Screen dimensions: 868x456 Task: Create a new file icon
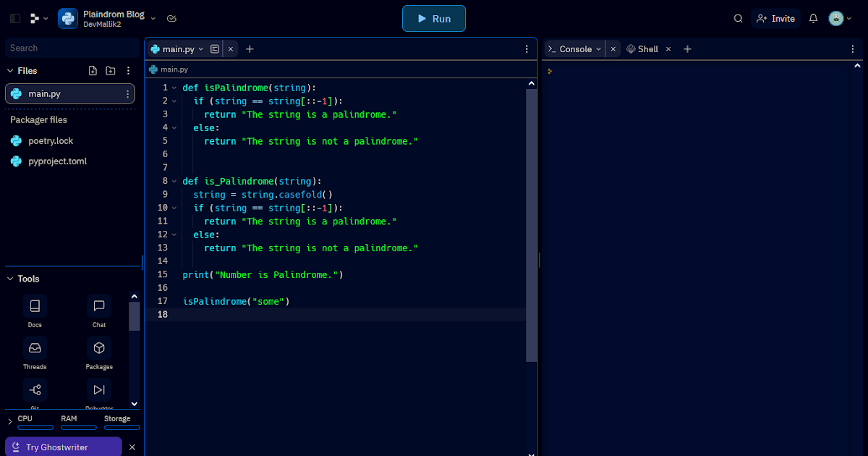pyautogui.click(x=93, y=71)
